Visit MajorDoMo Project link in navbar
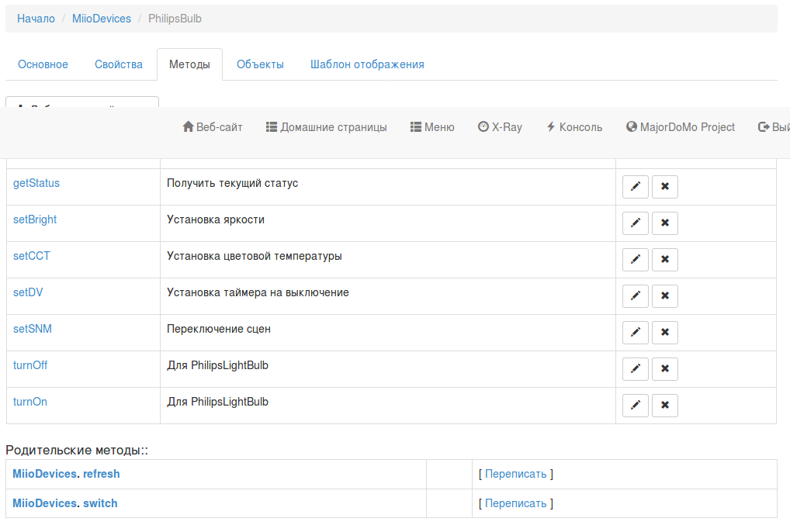The image size is (790, 532). (681, 127)
